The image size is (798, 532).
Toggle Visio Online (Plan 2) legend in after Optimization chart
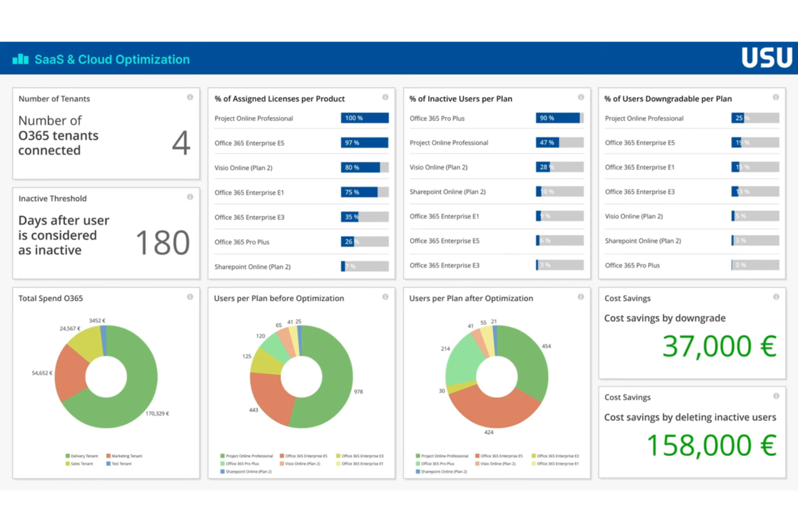(x=495, y=464)
